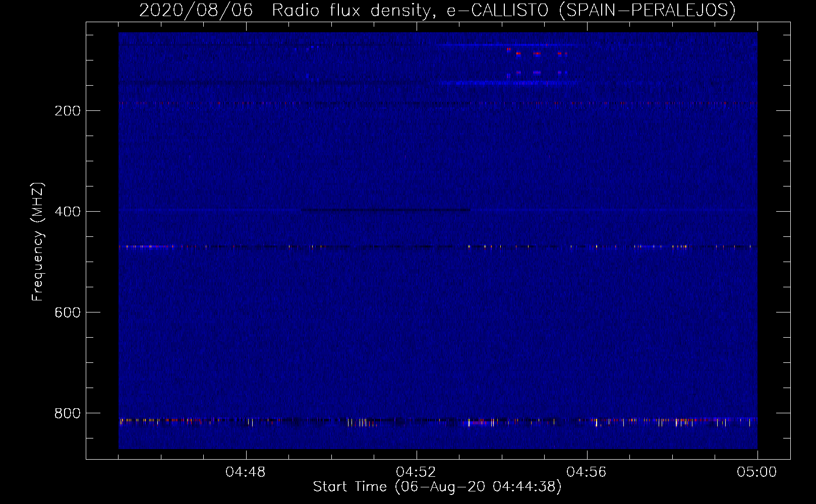Click the plot title 'Radio flux density, e-CALLISTO'
Image resolution: width=816 pixels, height=504 pixels.
[410, 11]
